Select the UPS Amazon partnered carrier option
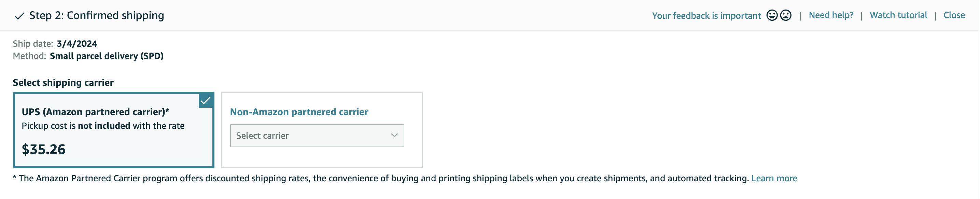Screen dimensions: 980x199 click(x=113, y=130)
